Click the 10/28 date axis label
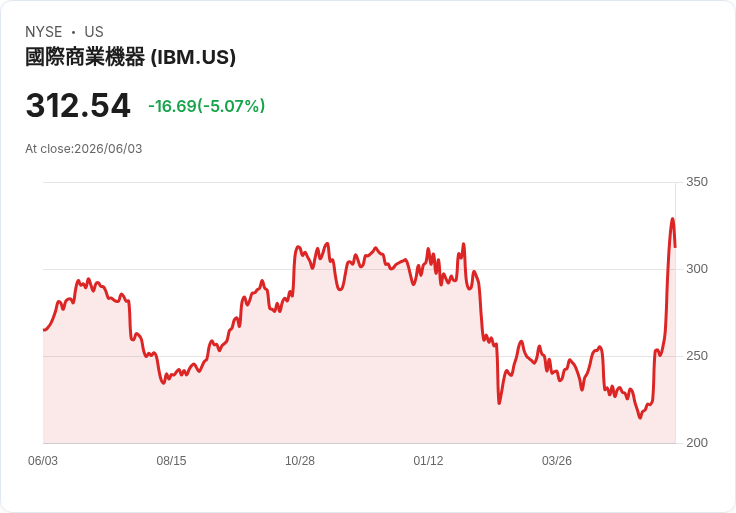This screenshot has width=736, height=513. pos(300,461)
